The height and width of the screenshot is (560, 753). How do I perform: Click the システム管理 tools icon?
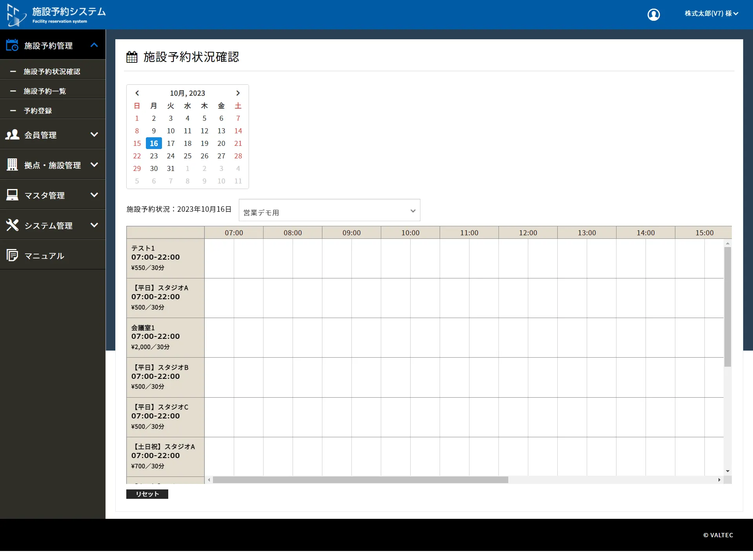12,225
